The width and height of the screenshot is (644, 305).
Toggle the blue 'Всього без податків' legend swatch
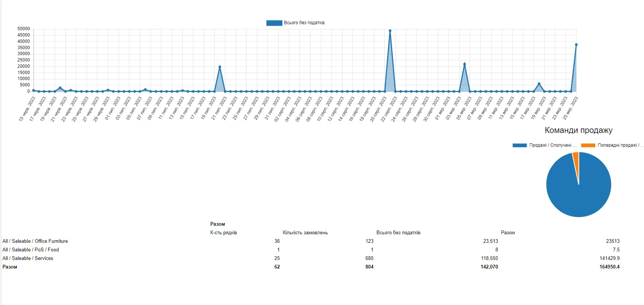pyautogui.click(x=274, y=23)
